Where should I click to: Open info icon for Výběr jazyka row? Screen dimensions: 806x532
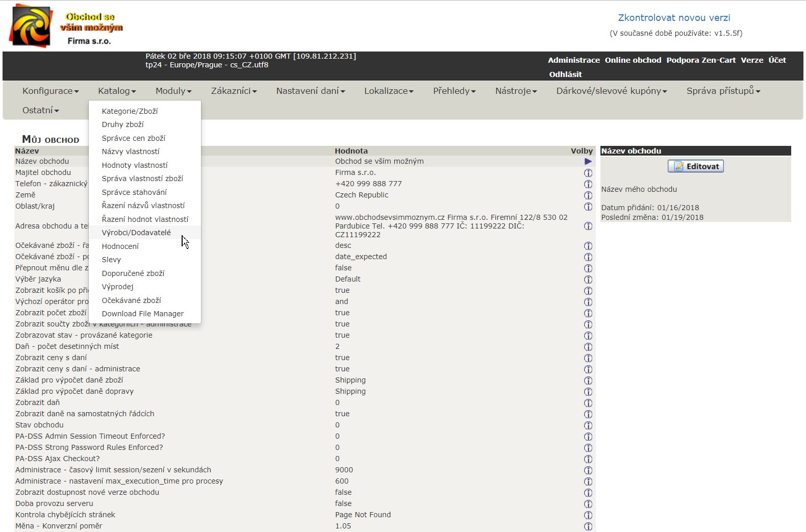(x=588, y=280)
